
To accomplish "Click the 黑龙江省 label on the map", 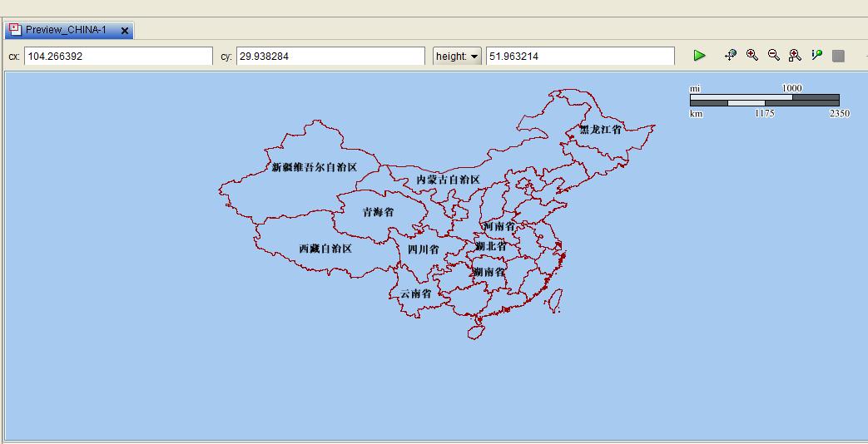I will (x=600, y=130).
